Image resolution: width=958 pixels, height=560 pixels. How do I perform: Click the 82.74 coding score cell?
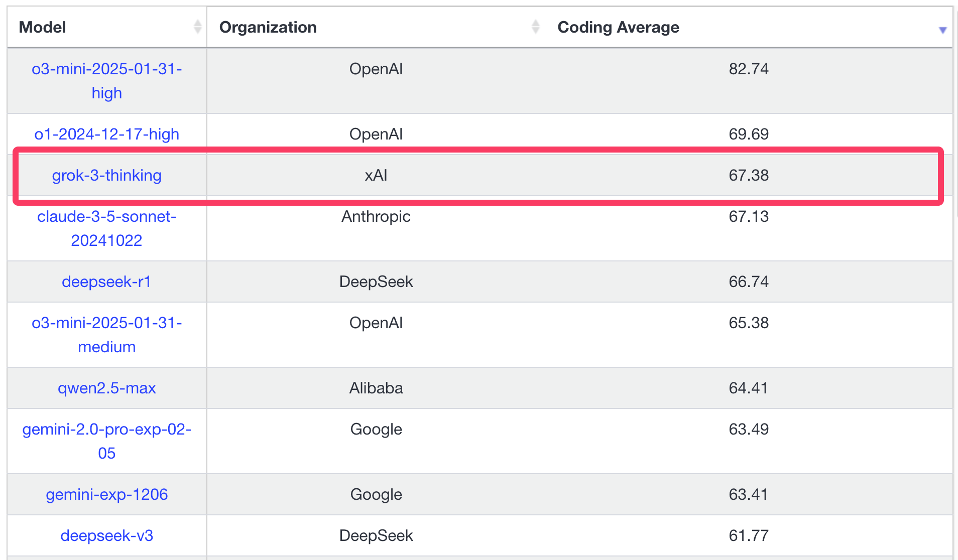(748, 69)
